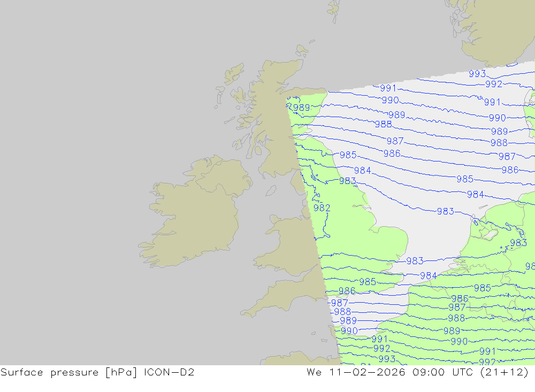Click the '(21+12)' forecast run text

tap(505, 372)
